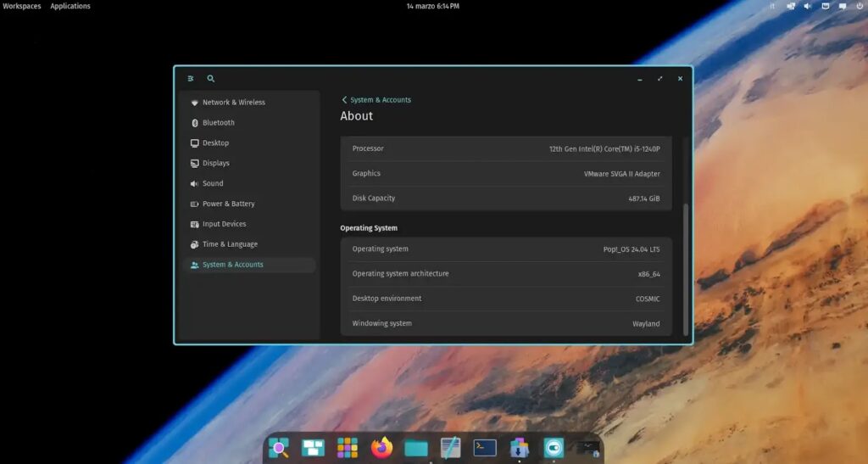Open the volume tray icon

[808, 6]
